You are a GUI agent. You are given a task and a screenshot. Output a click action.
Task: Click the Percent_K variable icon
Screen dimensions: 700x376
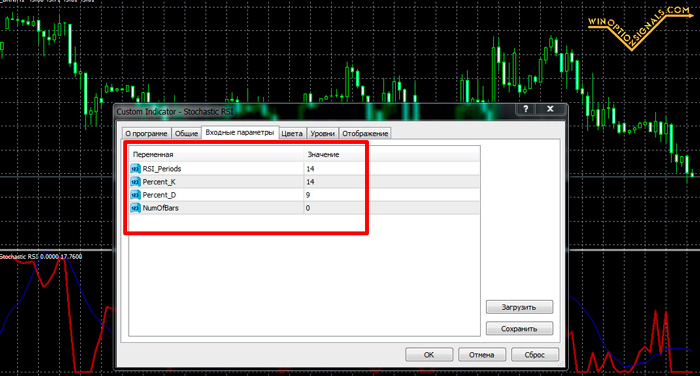(x=135, y=182)
